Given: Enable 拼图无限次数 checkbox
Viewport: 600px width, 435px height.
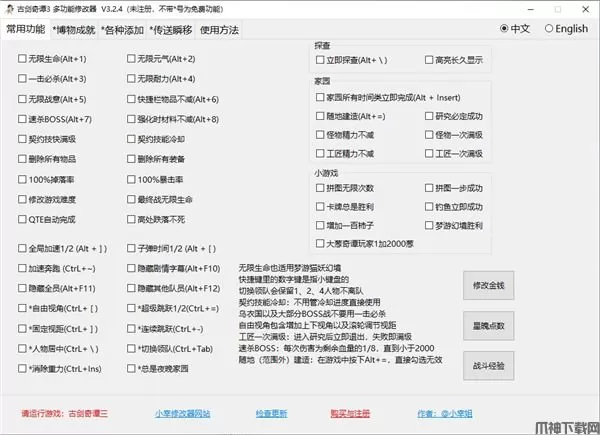Looking at the screenshot, I should click(x=320, y=188).
